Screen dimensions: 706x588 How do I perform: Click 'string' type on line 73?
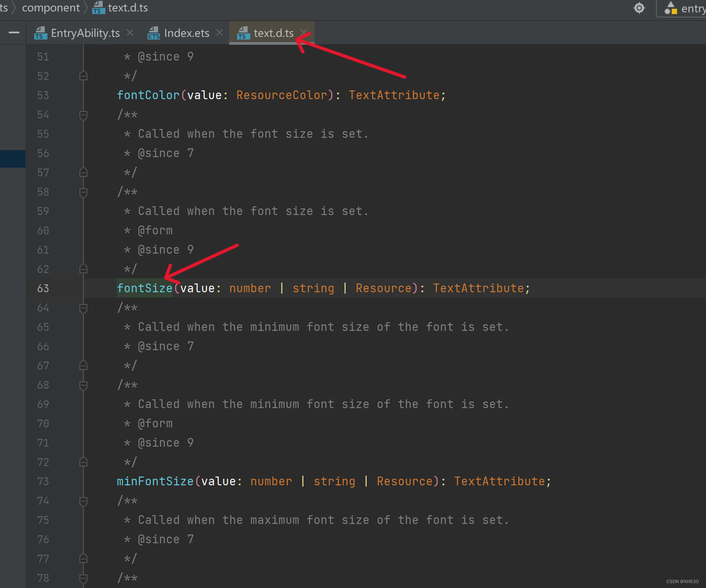point(335,481)
